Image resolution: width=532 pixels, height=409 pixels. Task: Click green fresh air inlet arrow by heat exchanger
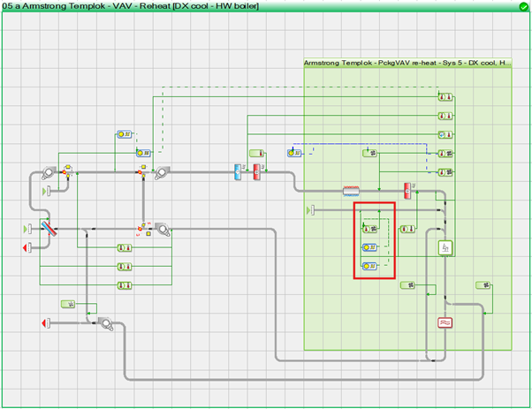[27, 230]
